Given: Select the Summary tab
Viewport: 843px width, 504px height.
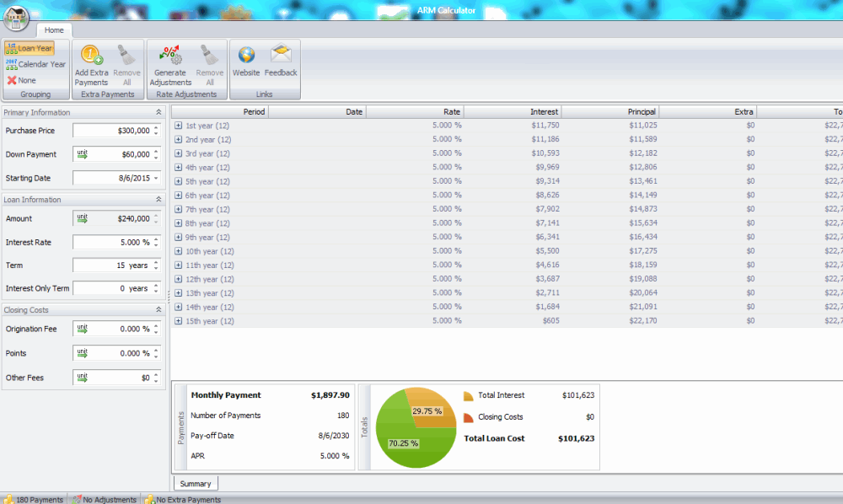Looking at the screenshot, I should pyautogui.click(x=196, y=484).
